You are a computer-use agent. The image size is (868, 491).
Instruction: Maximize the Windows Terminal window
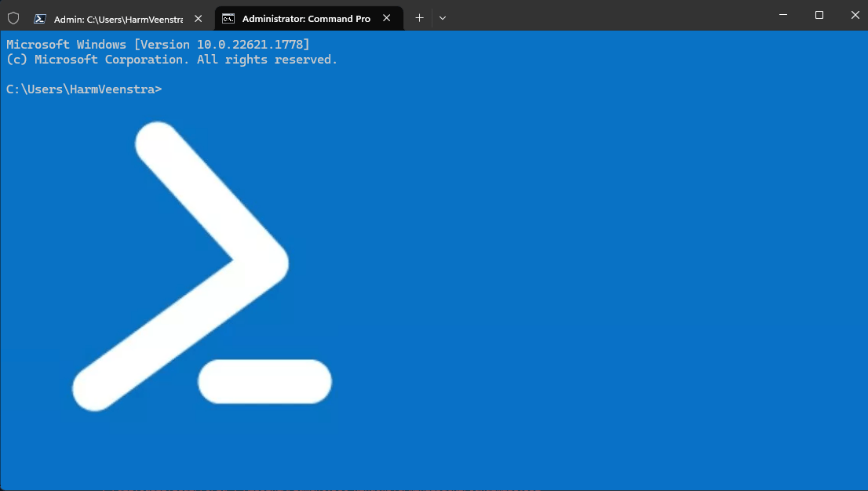[819, 15]
